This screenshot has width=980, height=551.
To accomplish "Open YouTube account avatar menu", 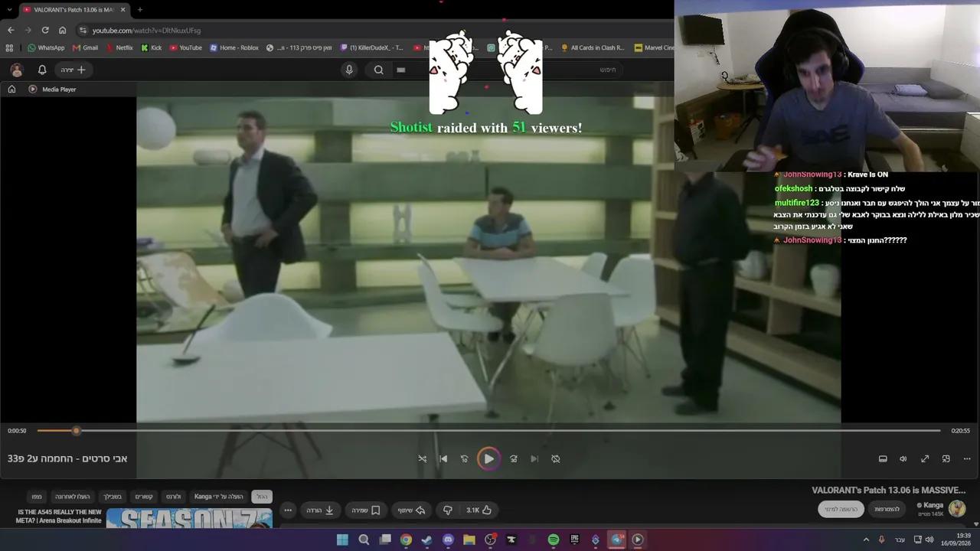I will point(17,70).
